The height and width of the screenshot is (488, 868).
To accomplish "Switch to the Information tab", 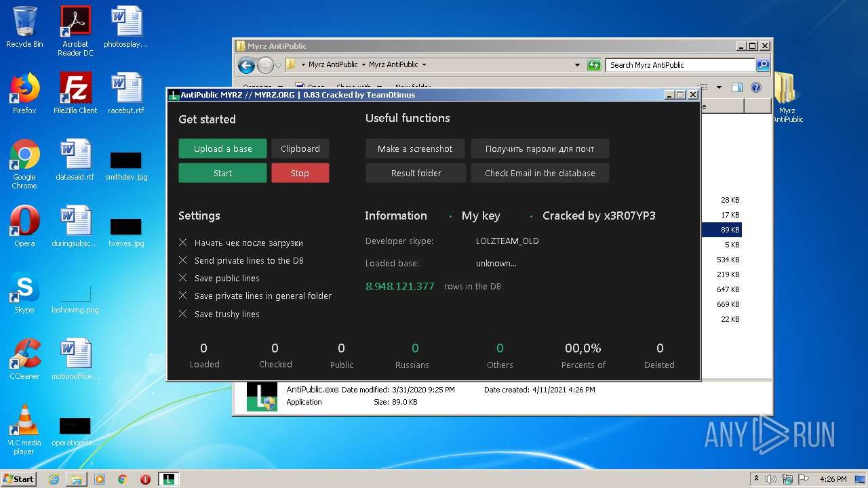I will pos(396,216).
